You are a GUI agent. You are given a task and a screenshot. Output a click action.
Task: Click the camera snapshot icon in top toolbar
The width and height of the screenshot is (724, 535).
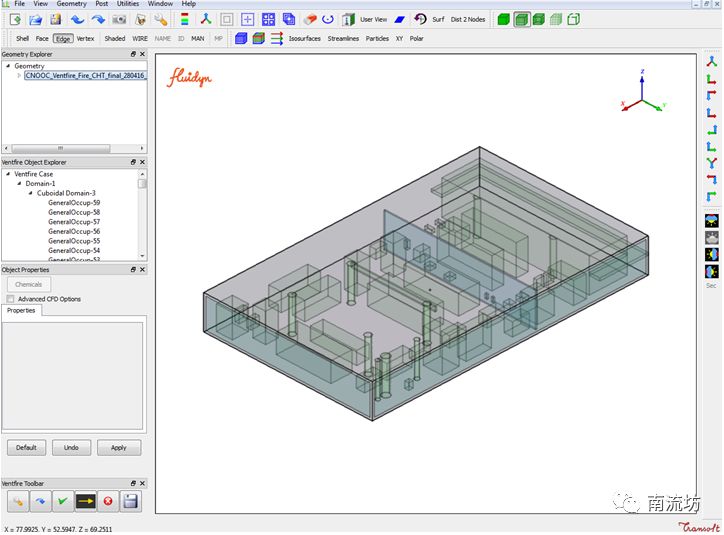pyautogui.click(x=120, y=19)
